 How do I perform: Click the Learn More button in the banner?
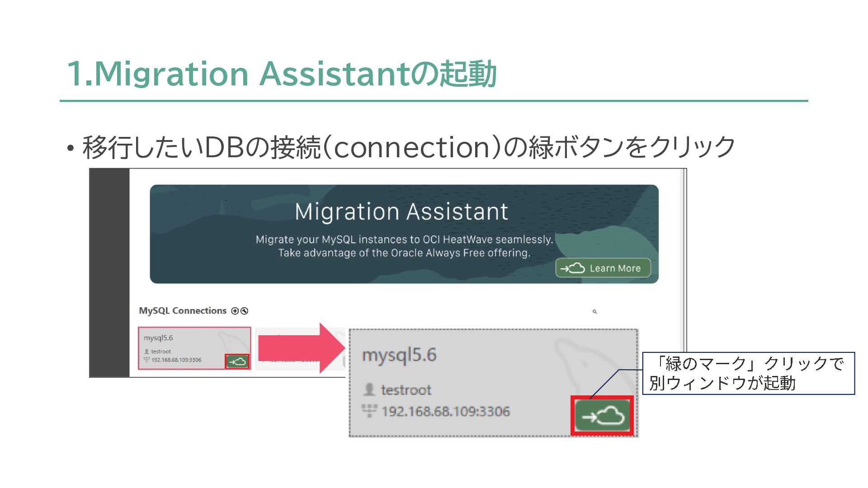tap(603, 268)
